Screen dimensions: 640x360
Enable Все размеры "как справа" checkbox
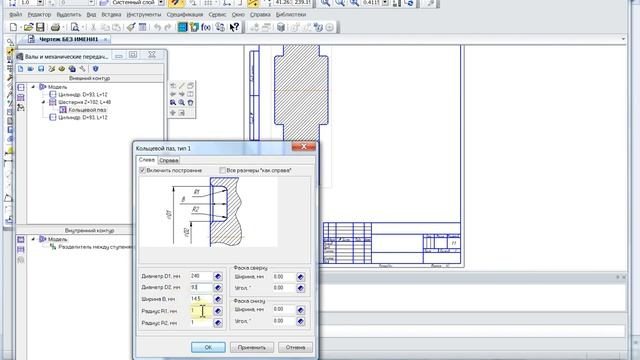[x=222, y=170]
